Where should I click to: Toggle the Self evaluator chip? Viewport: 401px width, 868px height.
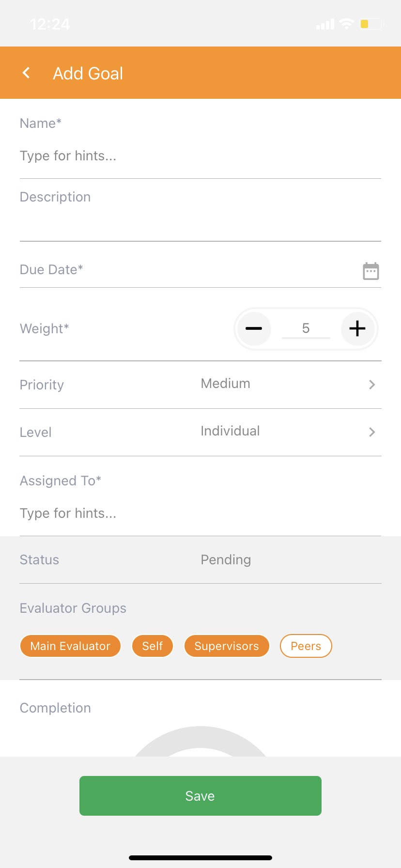tap(153, 646)
